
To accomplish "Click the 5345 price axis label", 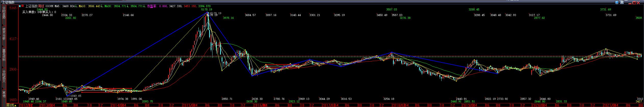I will pyautogui.click(x=13, y=8).
